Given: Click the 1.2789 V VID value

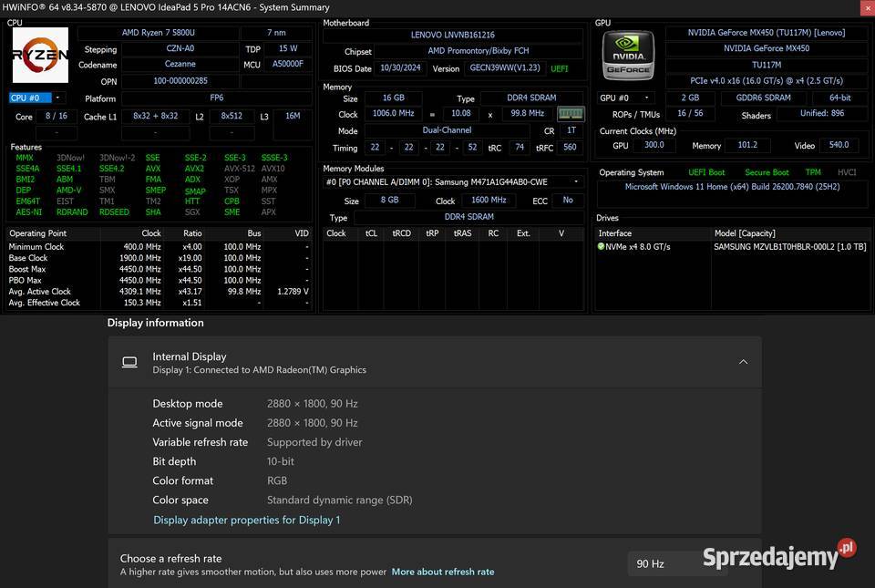Looking at the screenshot, I should point(293,292).
